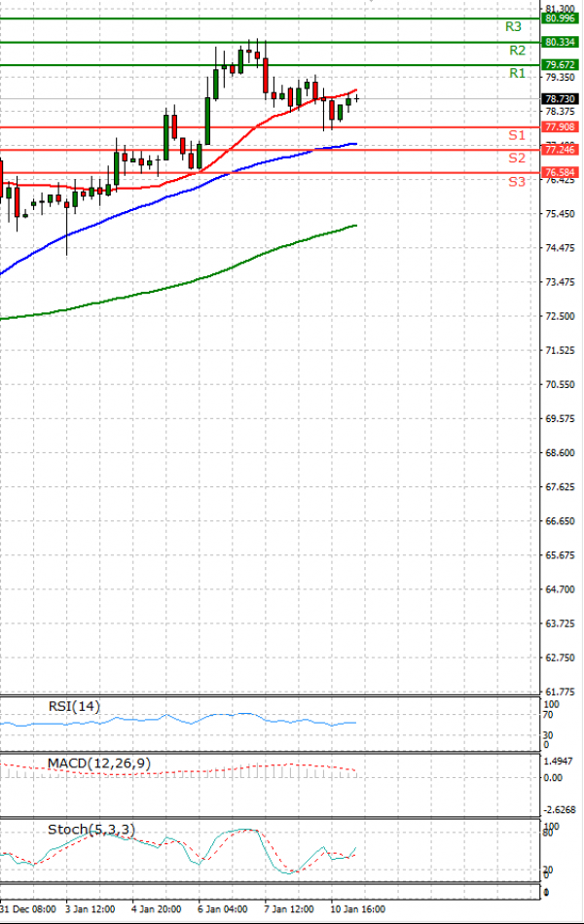Screen dimensions: 584x924
Task: Click the Stoch(5,3,3) indicator label
Action: [x=91, y=830]
